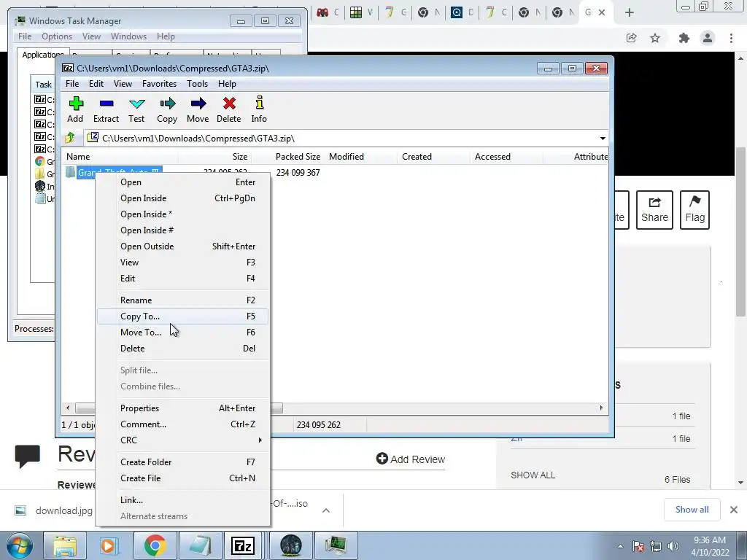This screenshot has width=747, height=560.
Task: Click the Chrome page vertical scrollbar thumb
Action: pyautogui.click(x=740, y=231)
